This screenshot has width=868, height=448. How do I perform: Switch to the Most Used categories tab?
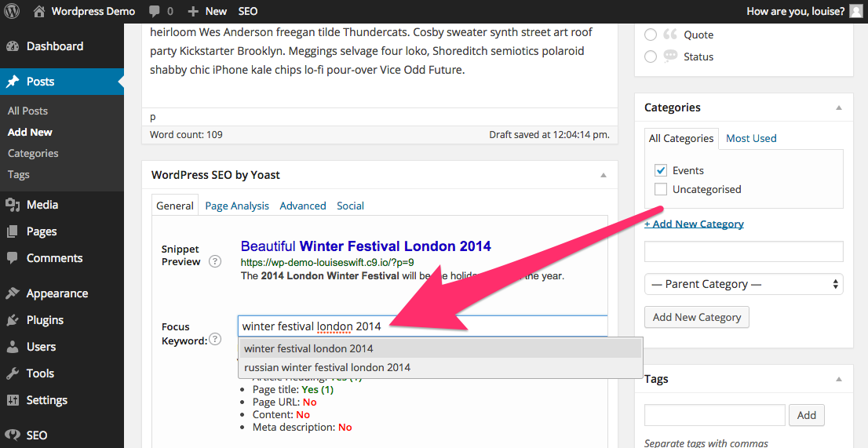click(x=751, y=138)
